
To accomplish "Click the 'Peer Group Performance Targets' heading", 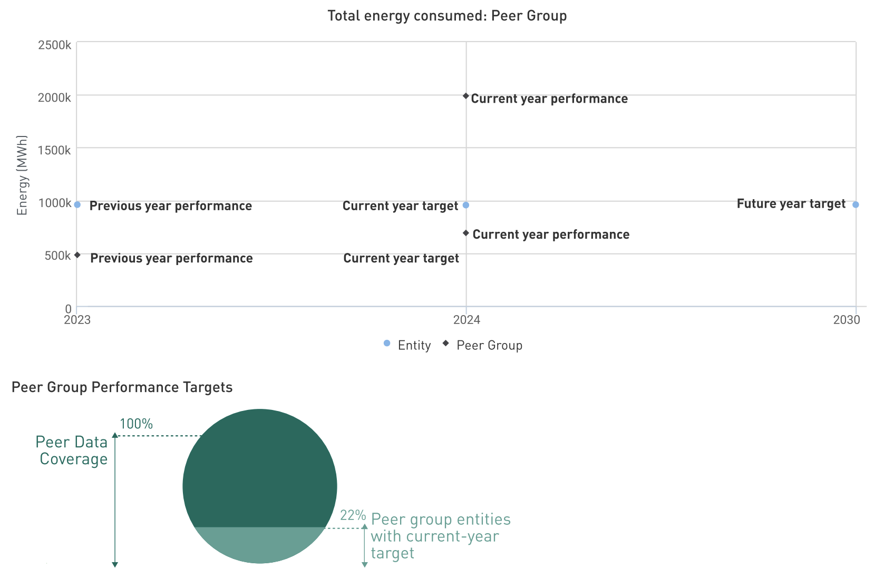I will pyautogui.click(x=122, y=387).
